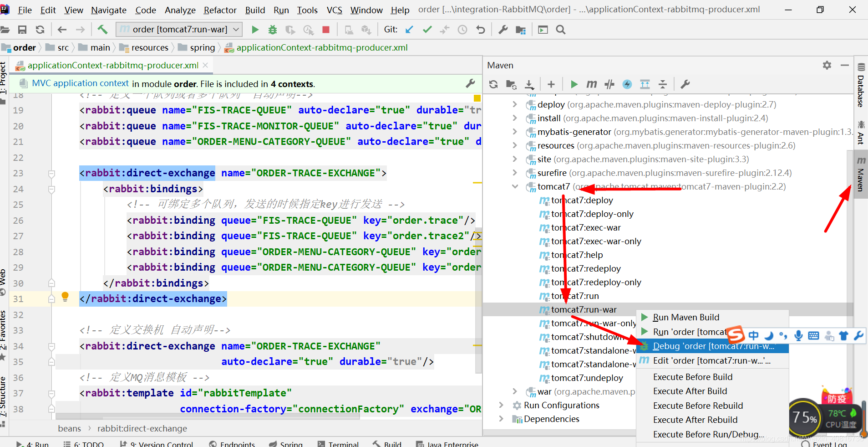Open the Navigate menu
Viewport: 868px width, 447px height.
[x=109, y=10]
